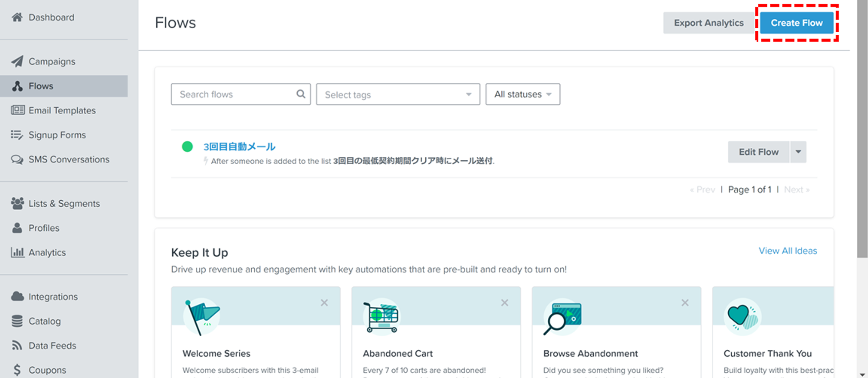
Task: Open Lists & Segments in sidebar
Action: point(64,203)
